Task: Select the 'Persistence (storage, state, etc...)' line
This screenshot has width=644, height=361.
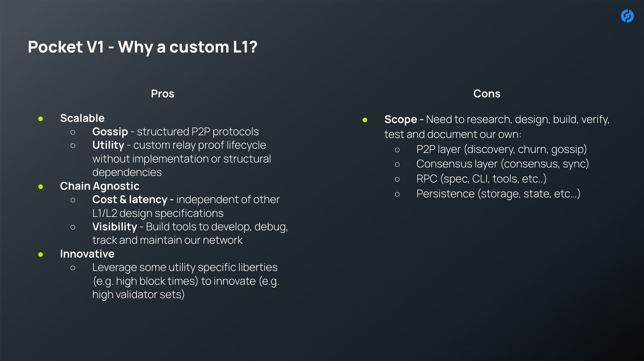Action: pyautogui.click(x=498, y=194)
